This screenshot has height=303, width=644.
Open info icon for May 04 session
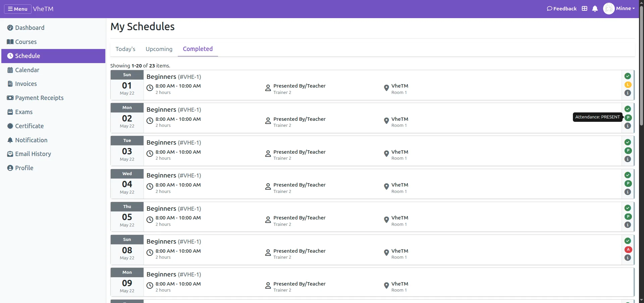click(628, 192)
